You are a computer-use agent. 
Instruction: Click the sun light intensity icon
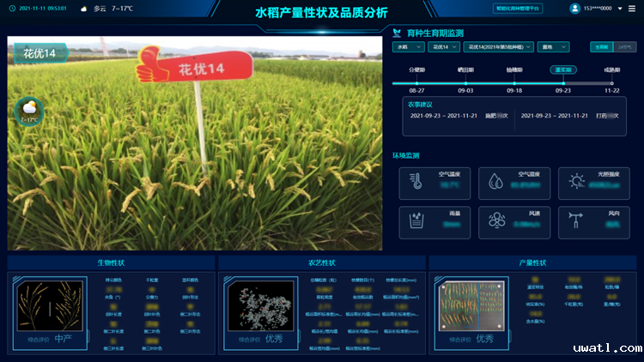576,181
